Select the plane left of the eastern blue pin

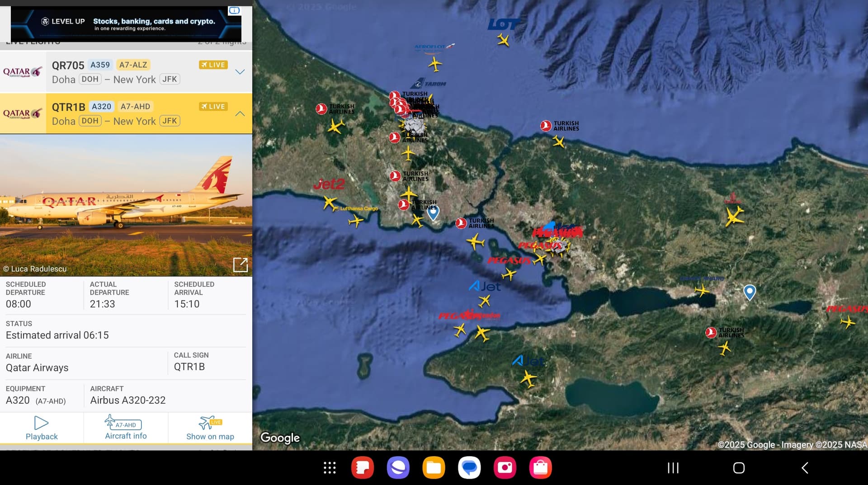point(702,290)
